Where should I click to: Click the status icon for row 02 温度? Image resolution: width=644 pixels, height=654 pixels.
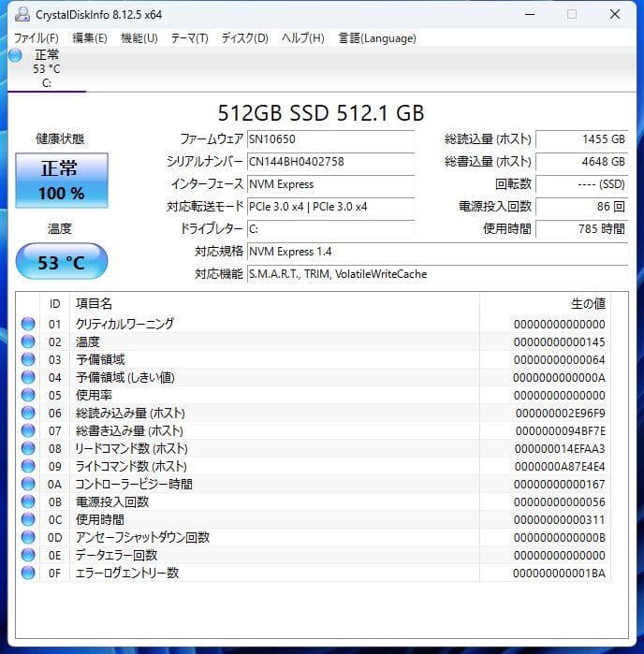(28, 342)
